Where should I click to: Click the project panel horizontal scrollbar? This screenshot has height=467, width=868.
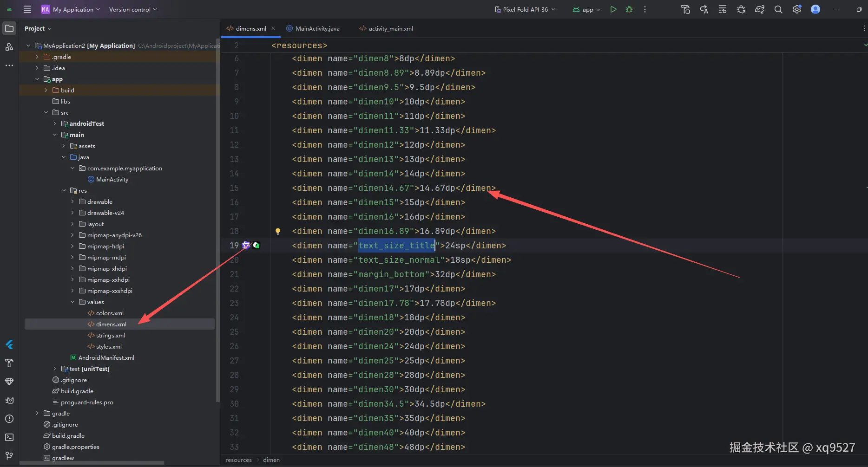click(92, 463)
